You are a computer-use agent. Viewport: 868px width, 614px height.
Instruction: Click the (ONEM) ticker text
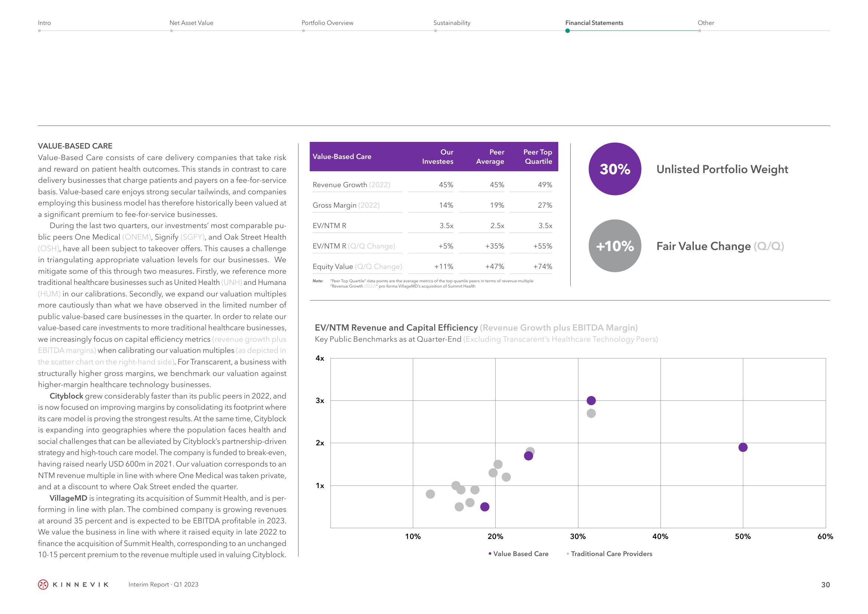(137, 237)
